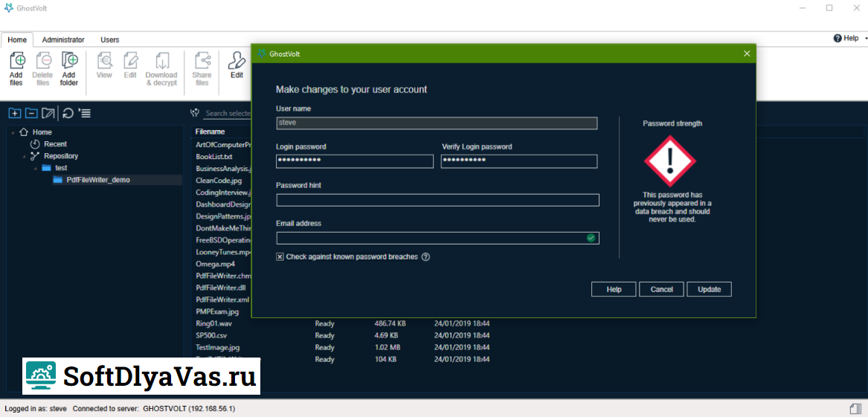Click the Help button in the dialog
Viewport: 868px width, 417px height.
(614, 289)
